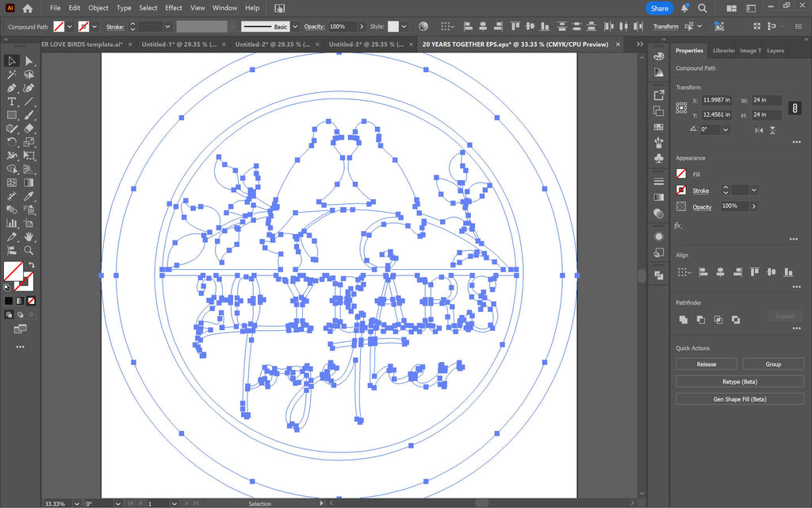The width and height of the screenshot is (812, 508).
Task: Set toolbar color mode to solid Color
Action: (8, 301)
